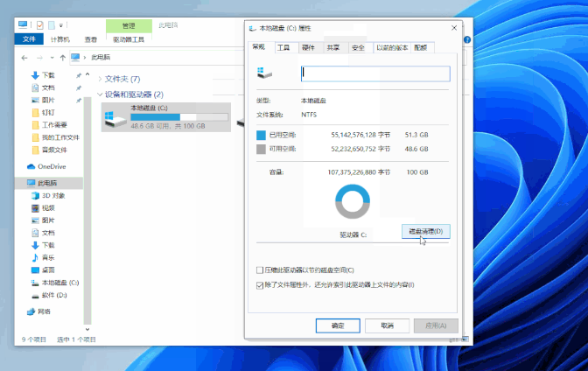Click the blue 已用空间 color swatch
588x371 pixels.
click(x=261, y=135)
